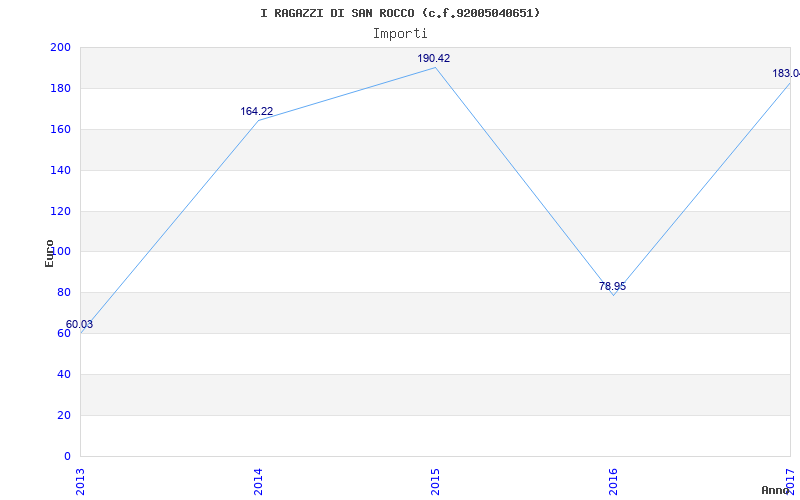The height and width of the screenshot is (500, 800).
Task: Click the 190.42 data label
Action: (x=434, y=58)
